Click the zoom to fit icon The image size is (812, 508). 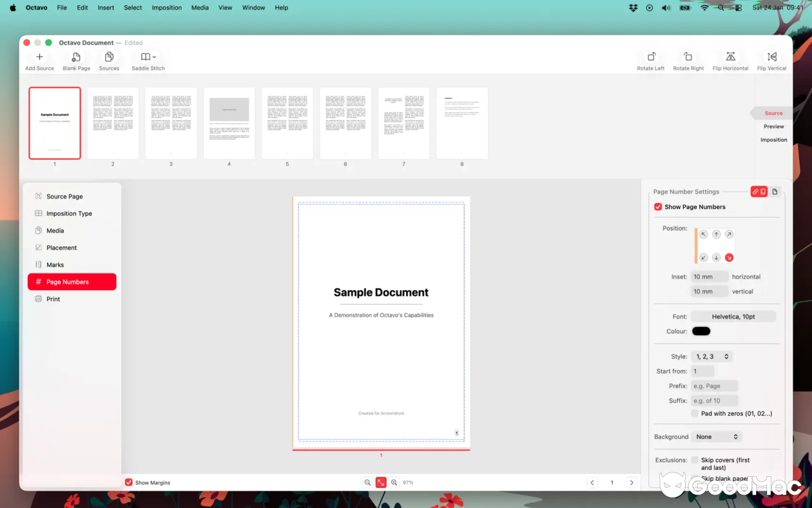coord(381,482)
